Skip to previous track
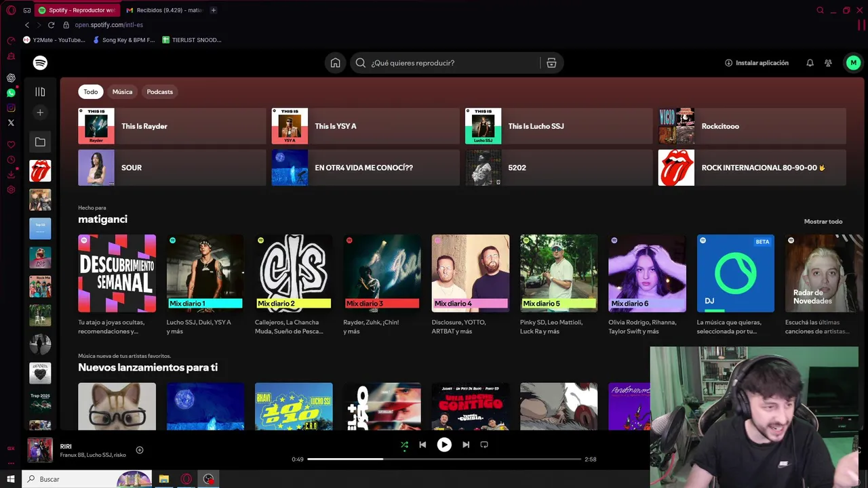Image resolution: width=868 pixels, height=488 pixels. 422,445
